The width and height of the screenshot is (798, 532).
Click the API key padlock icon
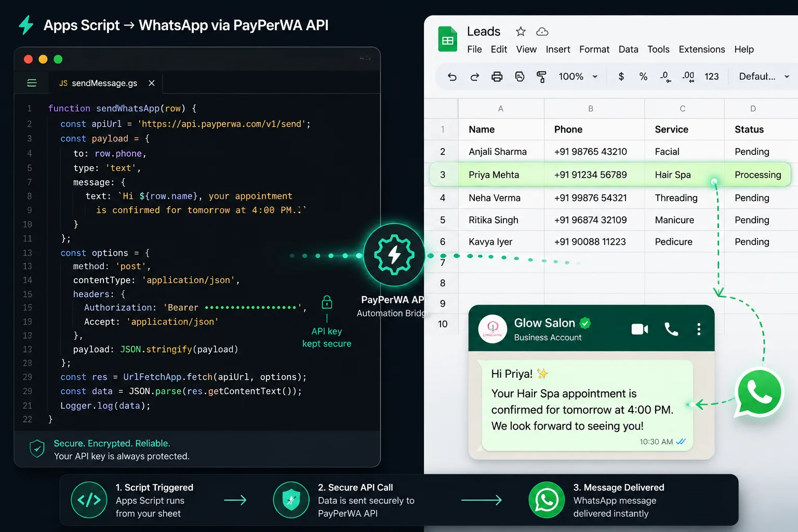tap(327, 302)
